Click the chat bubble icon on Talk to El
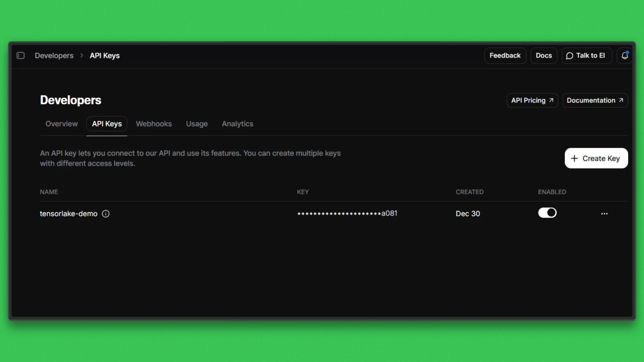644x362 pixels. pos(570,56)
